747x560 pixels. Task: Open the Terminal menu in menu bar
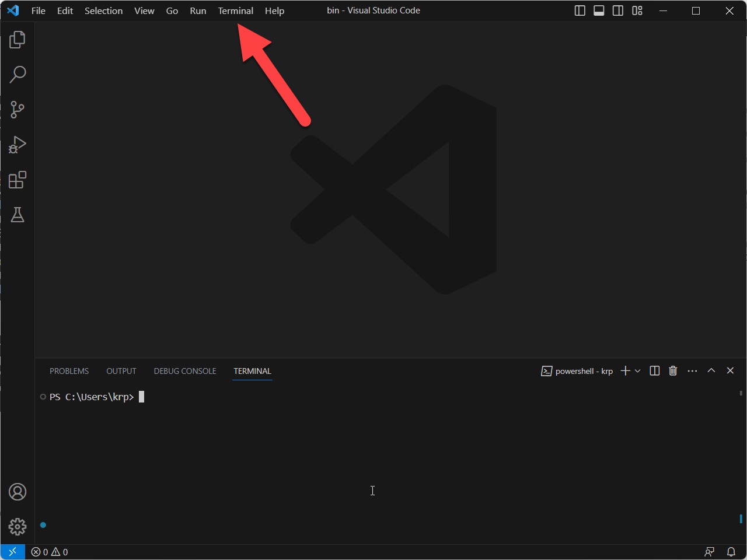(x=235, y=10)
